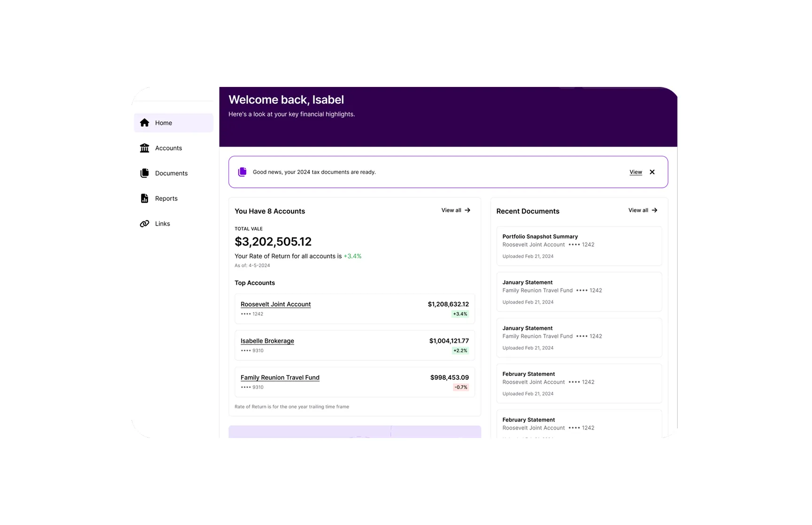Click the $1,208,632.12 balance

[448, 304]
